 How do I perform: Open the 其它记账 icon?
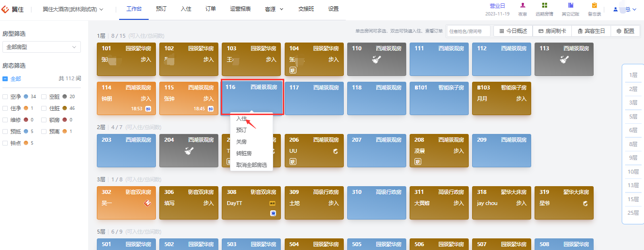click(570, 5)
